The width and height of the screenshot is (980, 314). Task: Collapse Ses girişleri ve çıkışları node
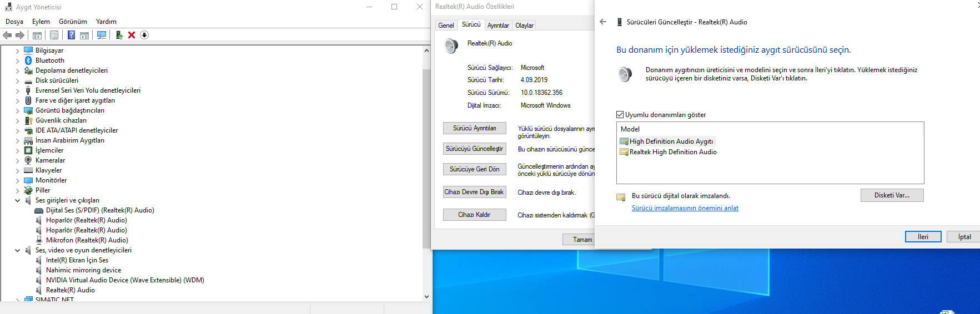click(17, 200)
